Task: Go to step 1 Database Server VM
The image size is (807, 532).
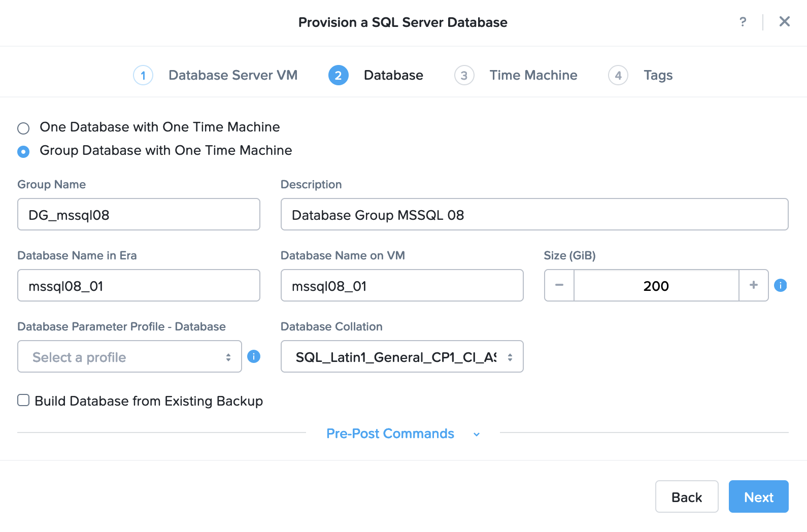Action: pyautogui.click(x=215, y=75)
